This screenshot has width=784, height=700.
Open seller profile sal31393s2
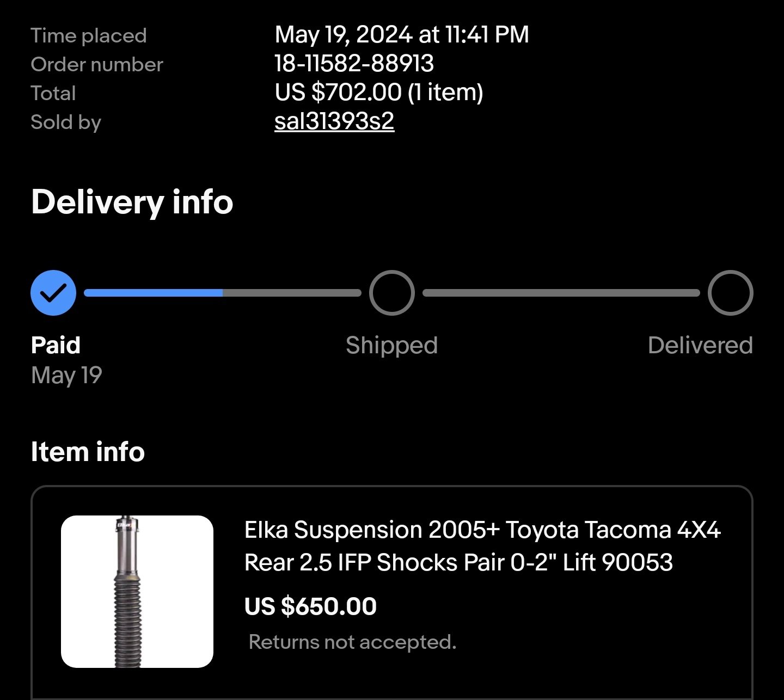click(334, 121)
